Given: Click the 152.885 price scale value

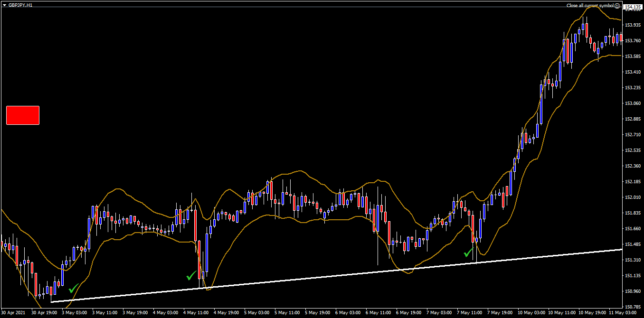Looking at the screenshot, I should pos(633,119).
